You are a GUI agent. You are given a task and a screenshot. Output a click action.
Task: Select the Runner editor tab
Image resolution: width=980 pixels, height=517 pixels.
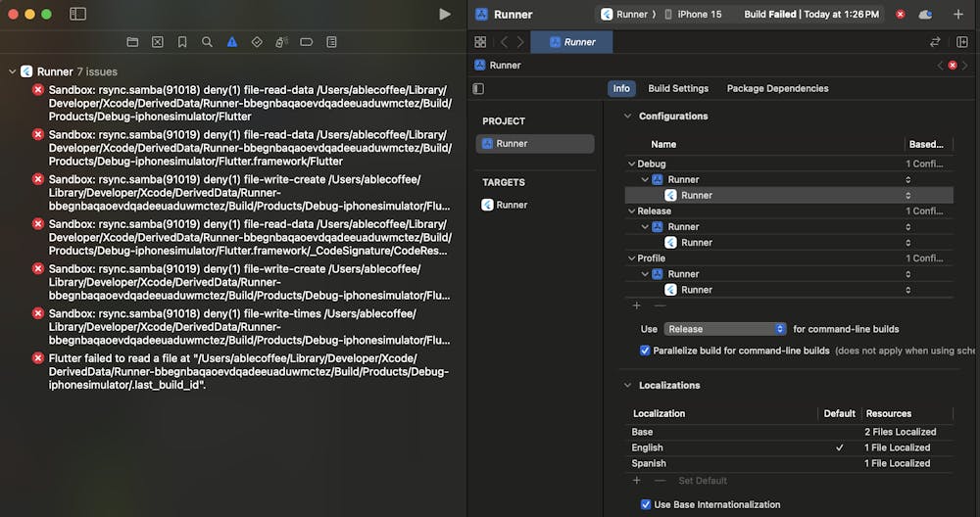point(572,42)
